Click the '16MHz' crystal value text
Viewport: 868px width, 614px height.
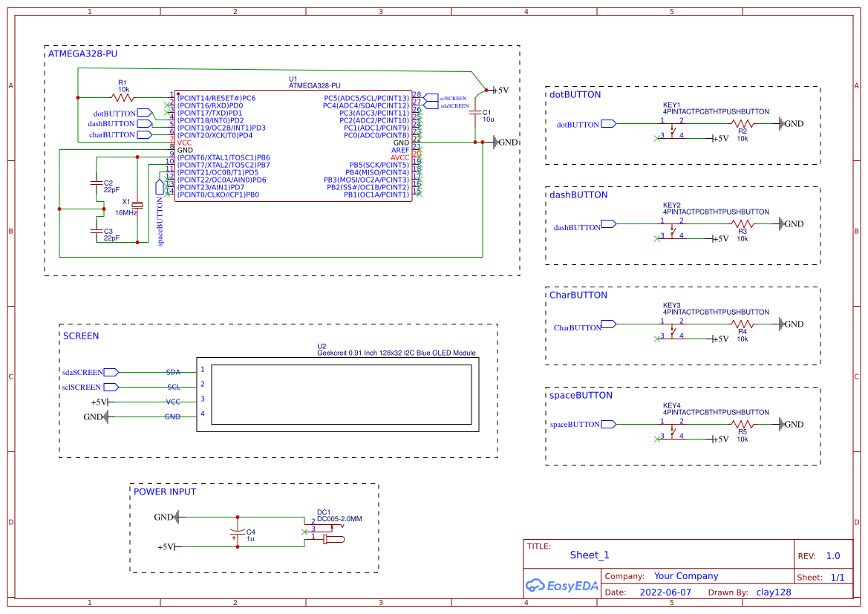pyautogui.click(x=126, y=212)
